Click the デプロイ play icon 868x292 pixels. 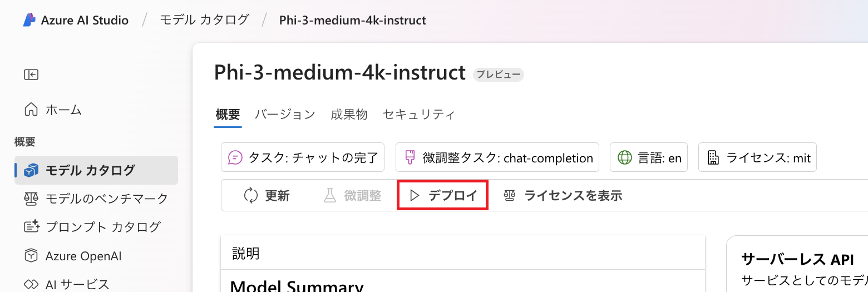414,195
